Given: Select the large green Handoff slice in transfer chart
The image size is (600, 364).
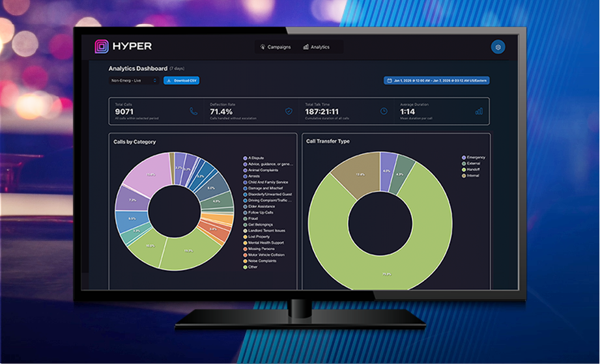Looking at the screenshot, I should coord(387,273).
